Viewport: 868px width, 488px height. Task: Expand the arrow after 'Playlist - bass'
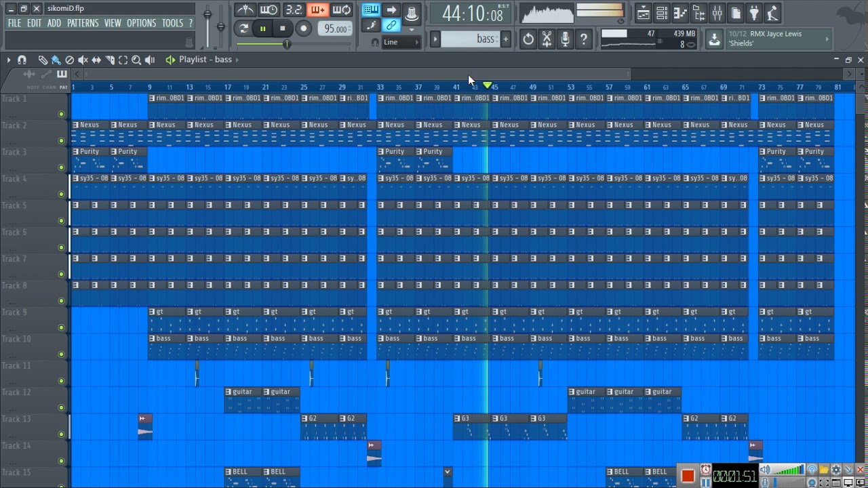tap(238, 60)
